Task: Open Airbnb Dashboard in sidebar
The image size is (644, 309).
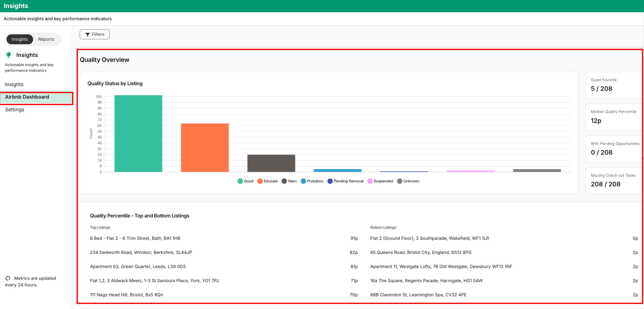Action: click(x=27, y=97)
